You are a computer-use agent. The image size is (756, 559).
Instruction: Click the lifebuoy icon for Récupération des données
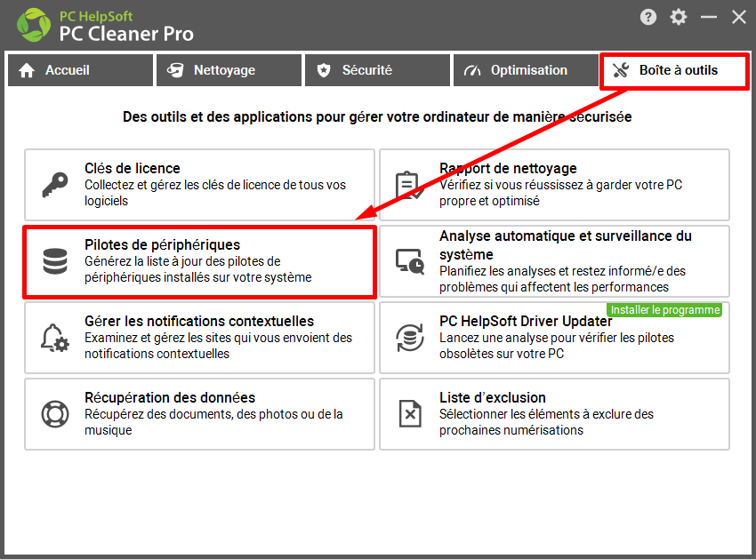pyautogui.click(x=55, y=414)
